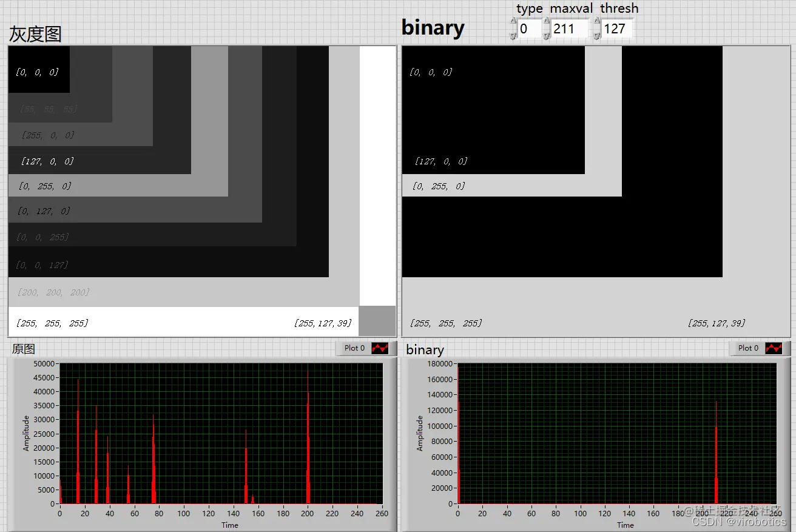Click [200, 200, 200] in the grayscale image
796x532 pixels.
click(53, 292)
